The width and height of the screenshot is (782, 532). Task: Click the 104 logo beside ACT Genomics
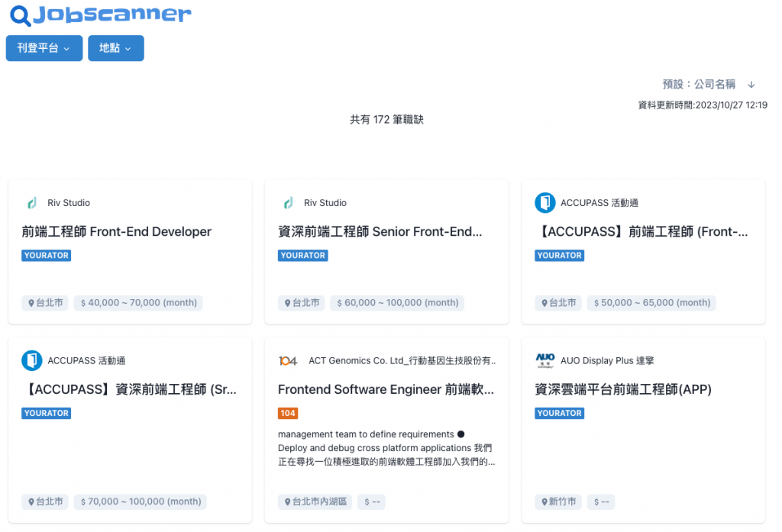click(288, 360)
